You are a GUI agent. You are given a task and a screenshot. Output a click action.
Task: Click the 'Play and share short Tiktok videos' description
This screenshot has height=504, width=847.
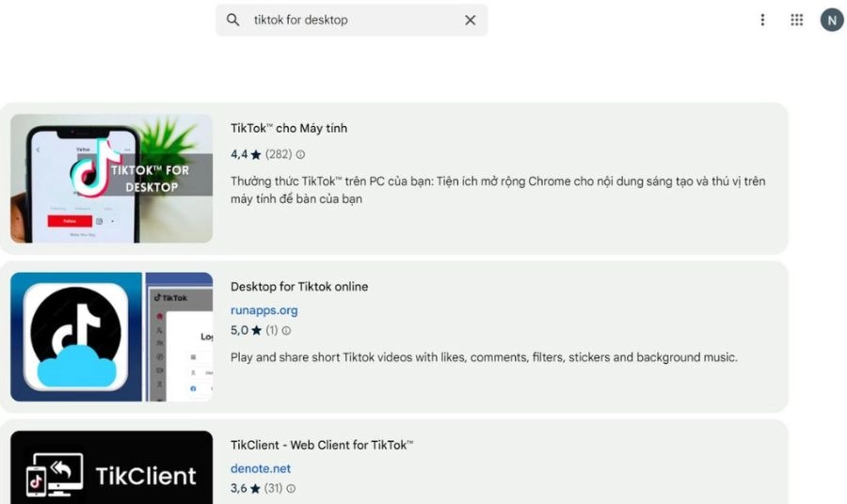484,357
